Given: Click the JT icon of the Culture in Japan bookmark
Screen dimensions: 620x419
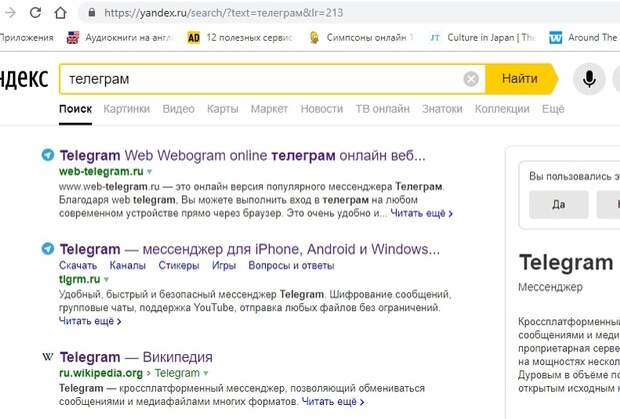Looking at the screenshot, I should click(x=435, y=38).
